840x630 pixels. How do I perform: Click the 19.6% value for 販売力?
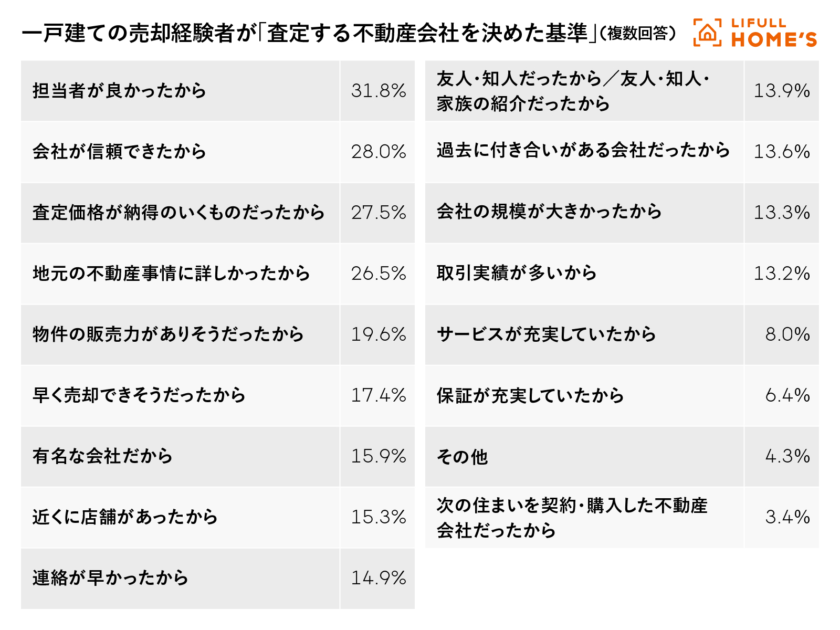(378, 334)
